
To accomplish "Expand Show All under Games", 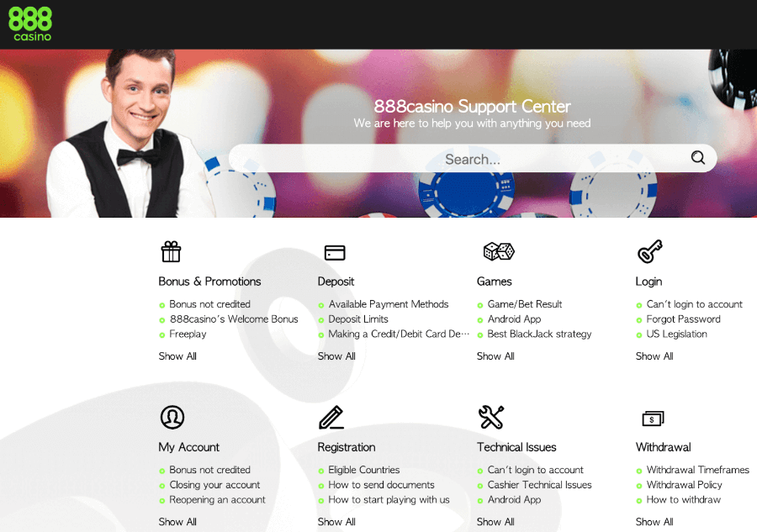I will (x=495, y=356).
